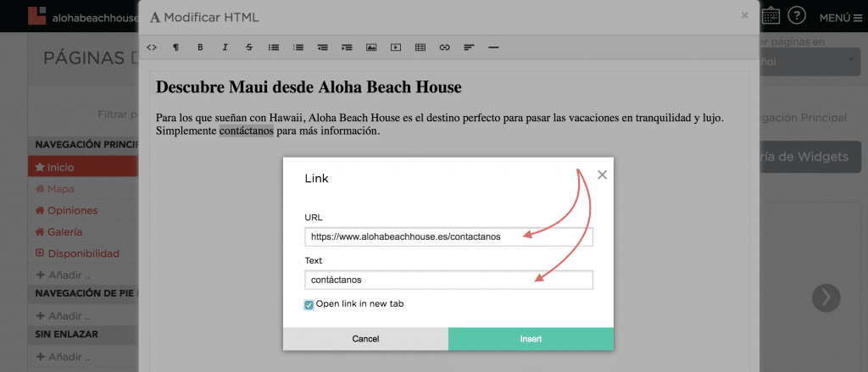The width and height of the screenshot is (868, 372).
Task: Insert a horizontal rule
Action: (494, 47)
